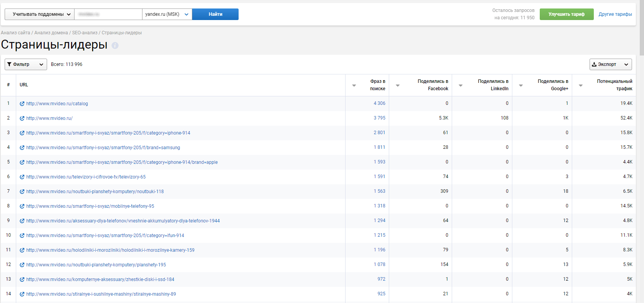Go to Анализ домена breadcrumb
Image resolution: width=644 pixels, height=303 pixels.
tap(51, 33)
